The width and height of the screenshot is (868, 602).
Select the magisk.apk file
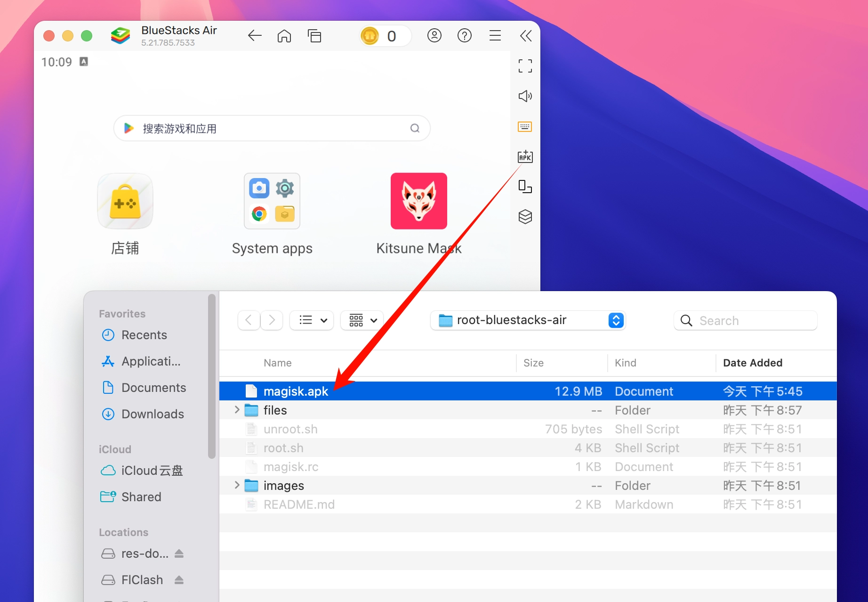[528, 391]
